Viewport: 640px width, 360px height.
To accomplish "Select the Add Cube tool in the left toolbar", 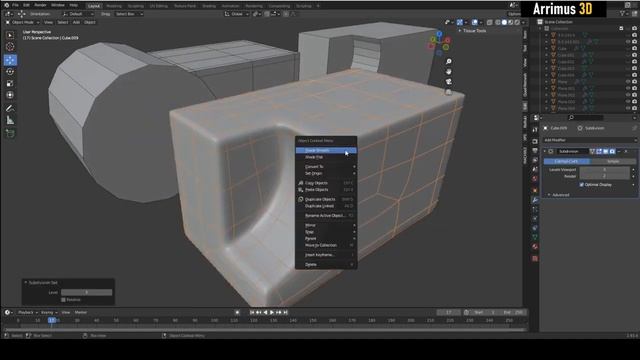I will 10,133.
